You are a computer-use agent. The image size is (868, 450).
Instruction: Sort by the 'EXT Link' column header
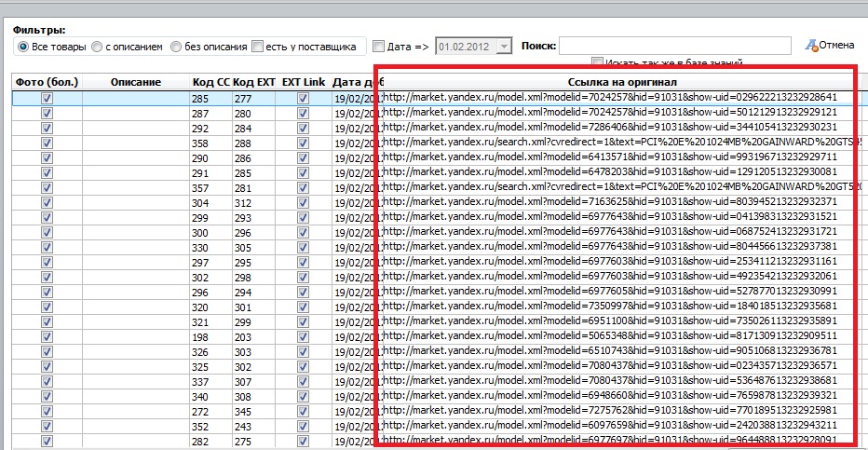point(304,82)
